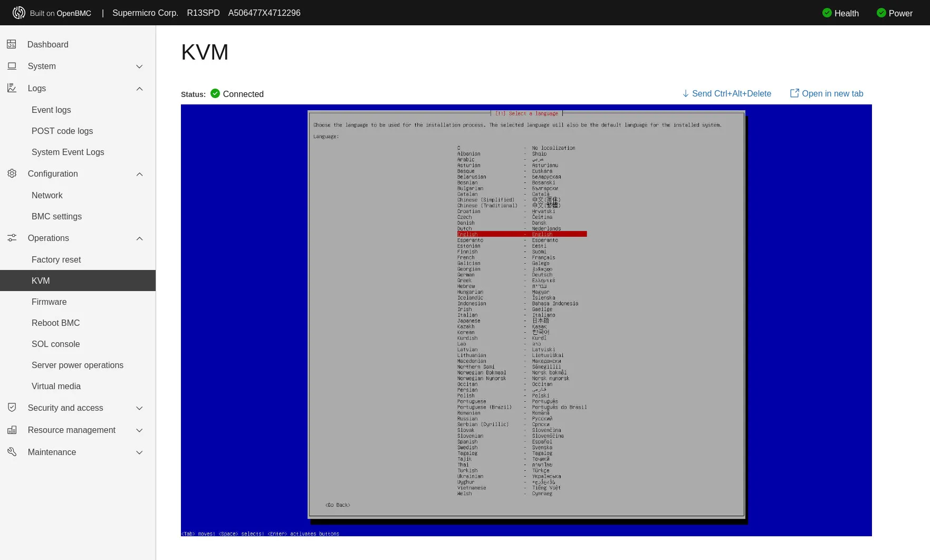Screen dimensions: 930x560
Task: Click the Security and access shield icon
Action: [x=12, y=408]
